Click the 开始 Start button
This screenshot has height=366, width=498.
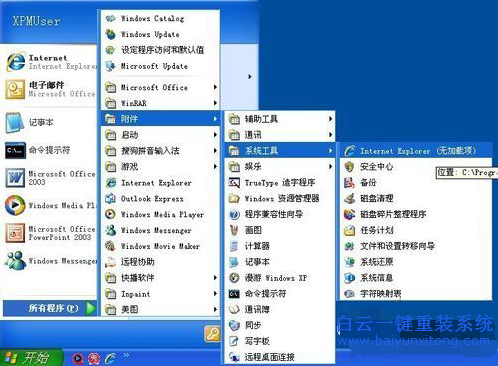pyautogui.click(x=31, y=358)
